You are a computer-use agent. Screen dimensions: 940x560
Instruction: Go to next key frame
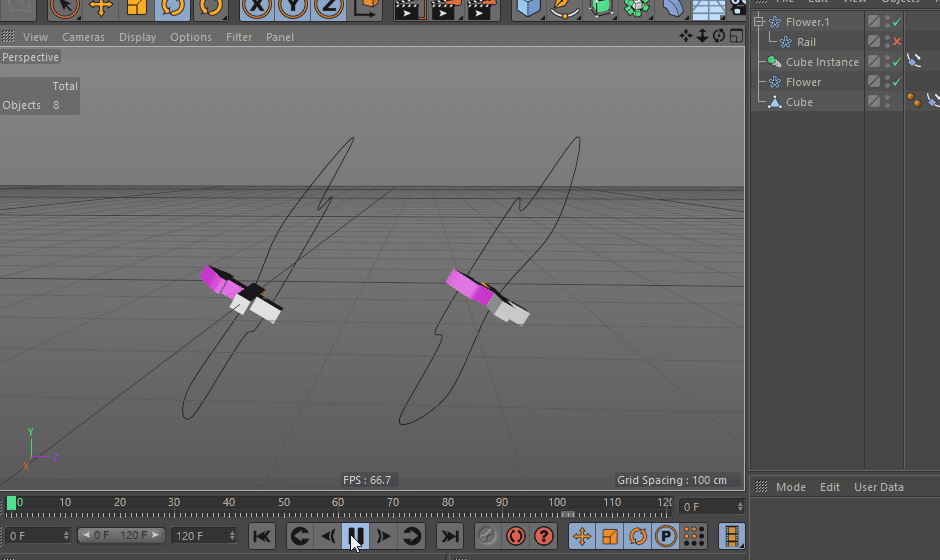(x=412, y=536)
